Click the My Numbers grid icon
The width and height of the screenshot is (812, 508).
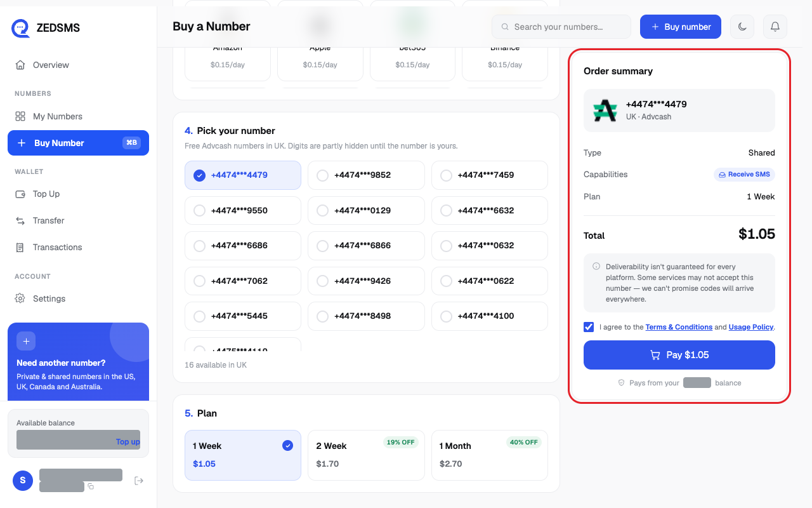(20, 116)
